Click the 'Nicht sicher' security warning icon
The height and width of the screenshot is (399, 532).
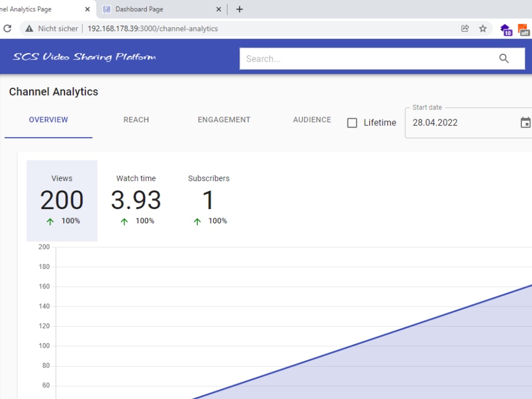point(29,29)
